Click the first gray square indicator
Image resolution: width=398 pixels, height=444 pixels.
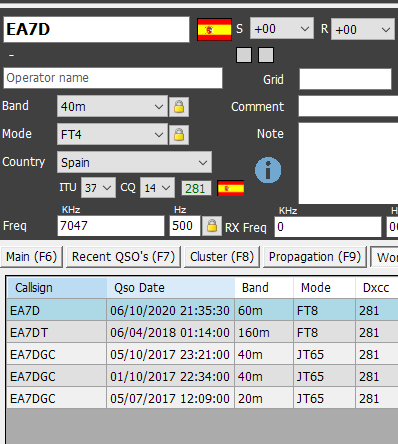[x=244, y=55]
